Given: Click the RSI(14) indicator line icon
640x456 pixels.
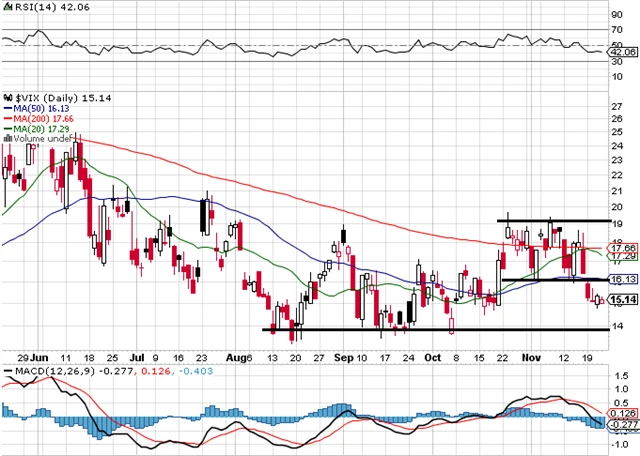Looking at the screenshot, I should pyautogui.click(x=7, y=7).
